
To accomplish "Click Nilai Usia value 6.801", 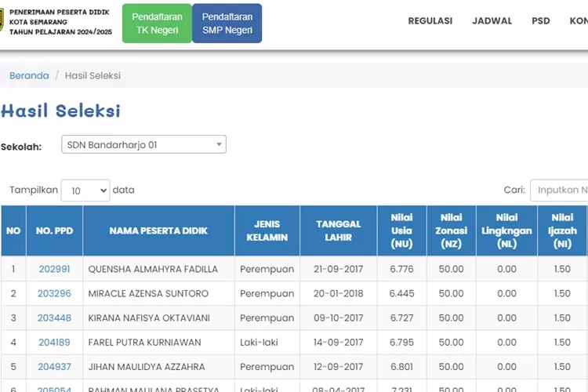I will coord(401,366).
